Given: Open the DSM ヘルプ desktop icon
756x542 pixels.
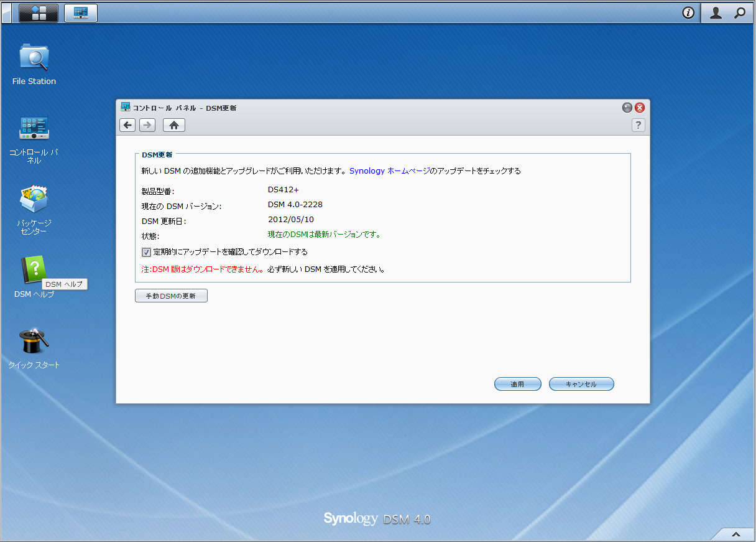Looking at the screenshot, I should (x=34, y=276).
